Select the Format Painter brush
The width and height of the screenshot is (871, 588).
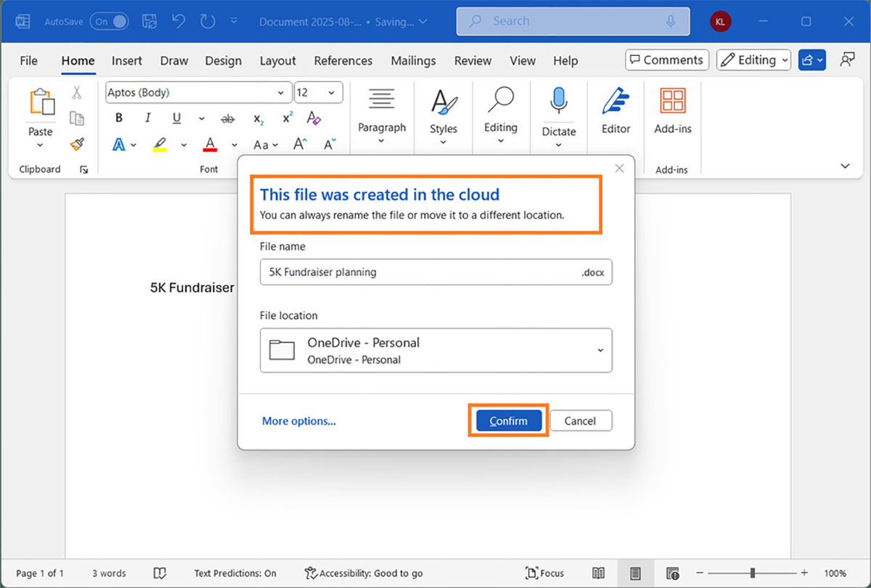pos(77,144)
